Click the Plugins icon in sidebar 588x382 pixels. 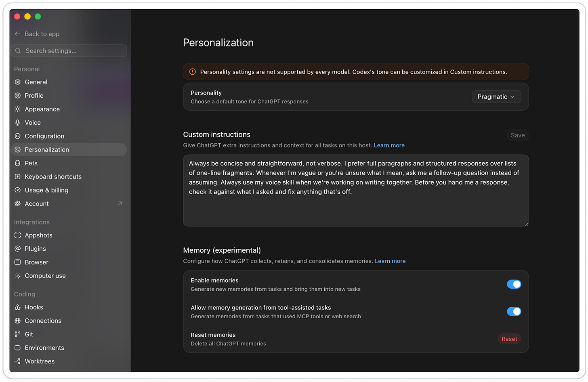tap(17, 249)
